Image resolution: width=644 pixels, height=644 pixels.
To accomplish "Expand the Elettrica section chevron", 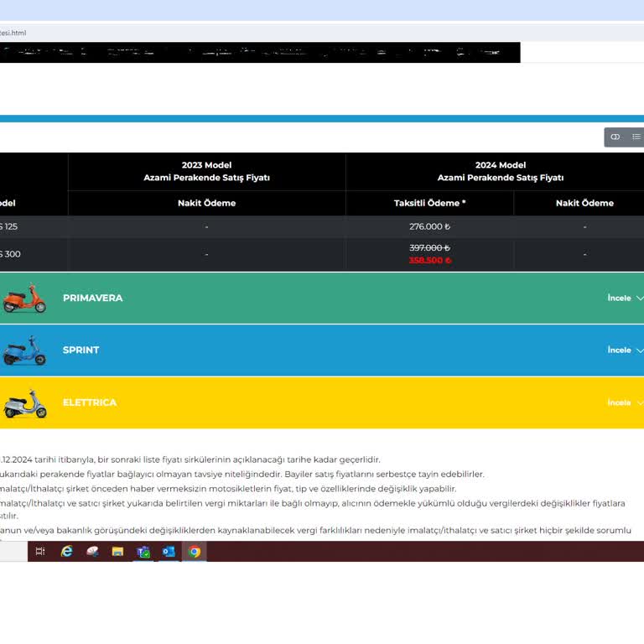I will click(640, 402).
